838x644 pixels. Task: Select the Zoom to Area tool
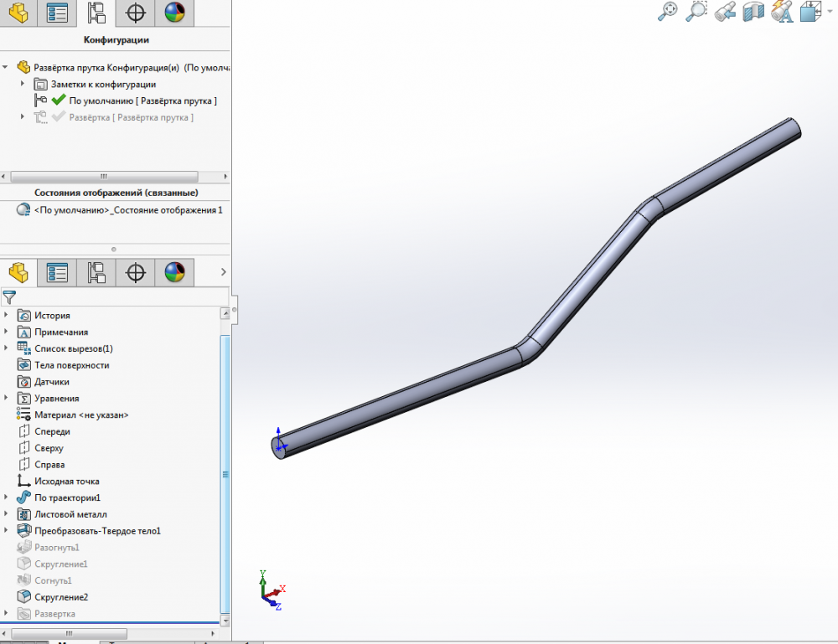696,11
